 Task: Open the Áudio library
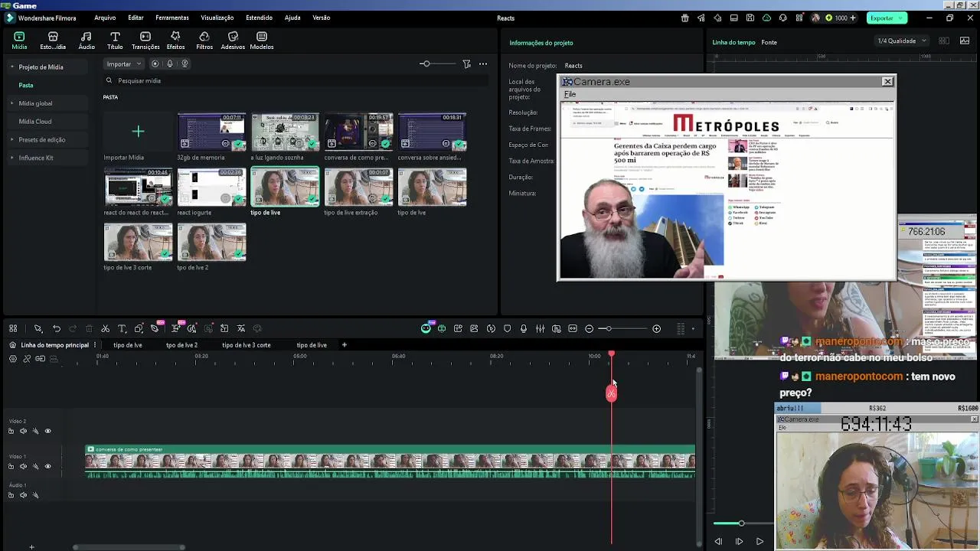(87, 41)
